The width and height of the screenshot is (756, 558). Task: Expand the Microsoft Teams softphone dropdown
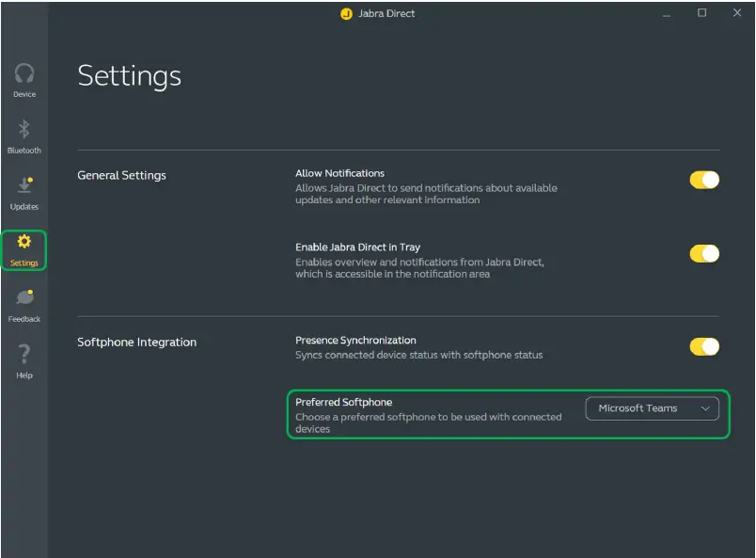[651, 408]
